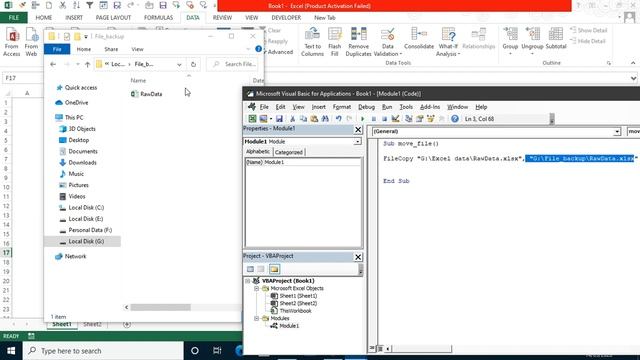640x360 pixels.
Task: Switch to Alphabetic tab in Properties panel
Action: coord(258,151)
